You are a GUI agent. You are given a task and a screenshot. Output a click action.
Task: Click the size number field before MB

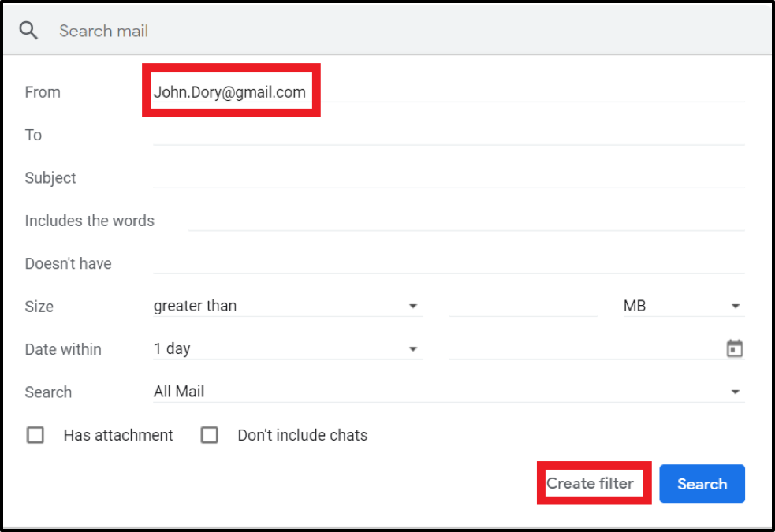[523, 306]
